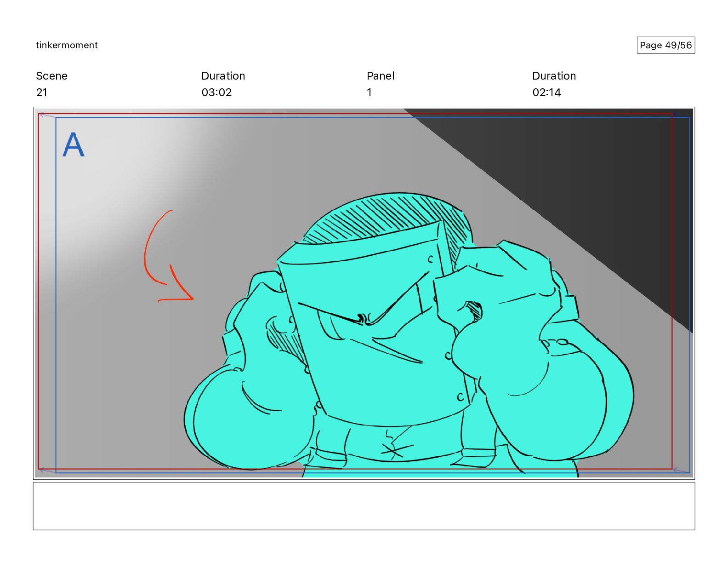The height and width of the screenshot is (563, 728).
Task: Click the panel duration value '02:14'
Action: pyautogui.click(x=546, y=92)
